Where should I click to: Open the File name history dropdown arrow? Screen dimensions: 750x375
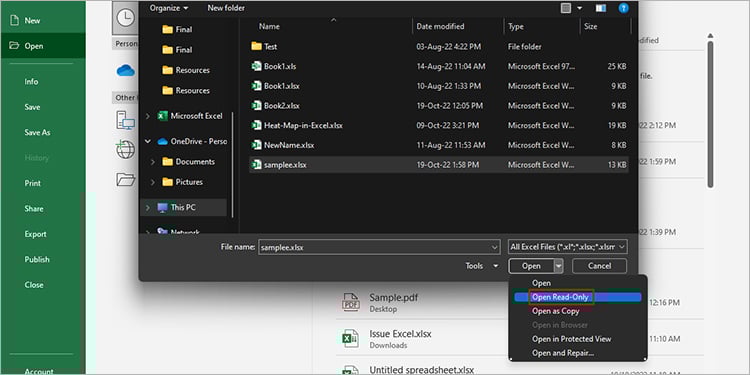coord(495,247)
